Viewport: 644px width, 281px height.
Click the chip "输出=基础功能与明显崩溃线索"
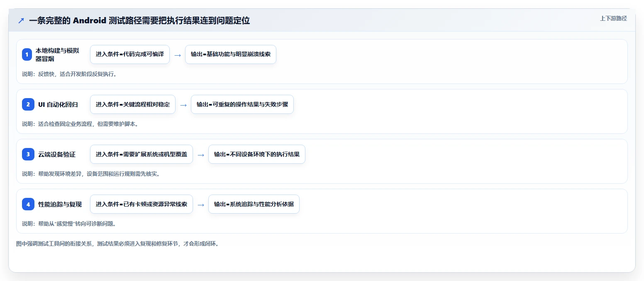231,54
